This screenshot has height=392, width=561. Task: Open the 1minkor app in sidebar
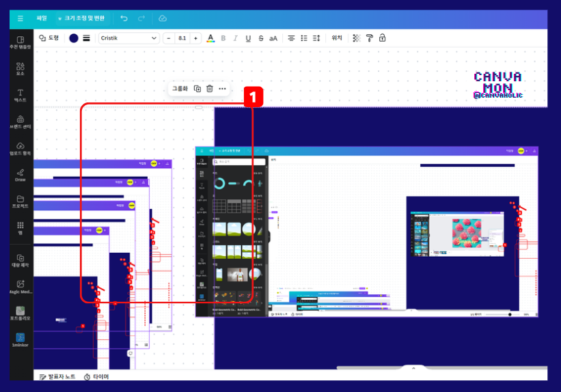20,340
